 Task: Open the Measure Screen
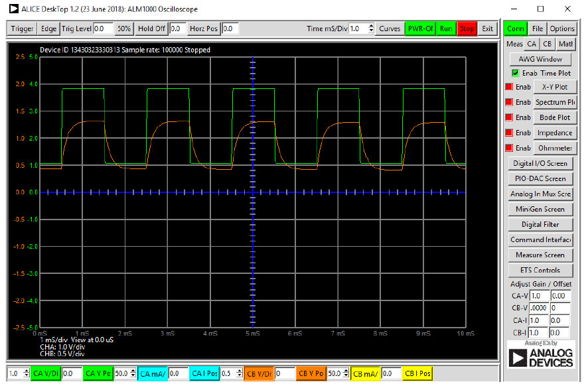[540, 255]
